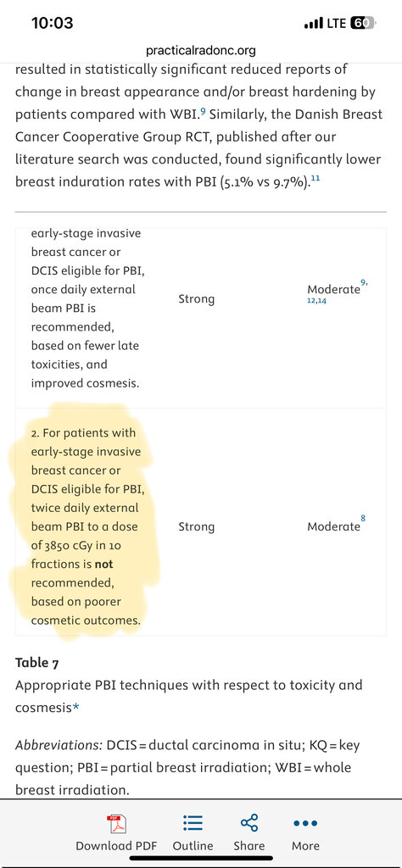Tap the Download PDF icon
The image size is (402, 868).
tap(116, 824)
